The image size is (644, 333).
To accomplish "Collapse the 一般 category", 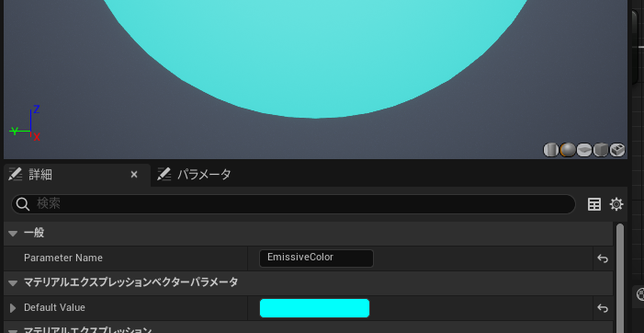I will 13,234.
